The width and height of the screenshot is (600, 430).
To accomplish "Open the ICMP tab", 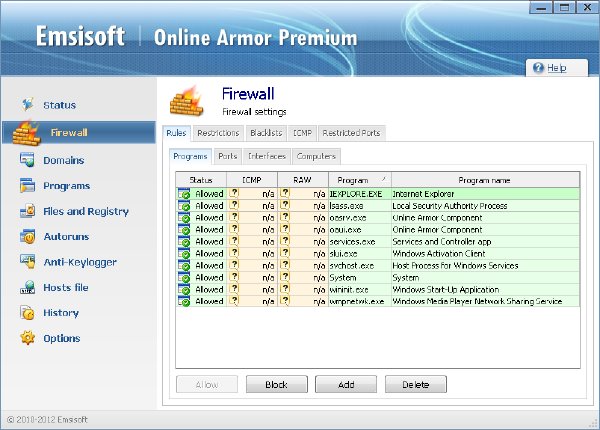I will pos(302,133).
